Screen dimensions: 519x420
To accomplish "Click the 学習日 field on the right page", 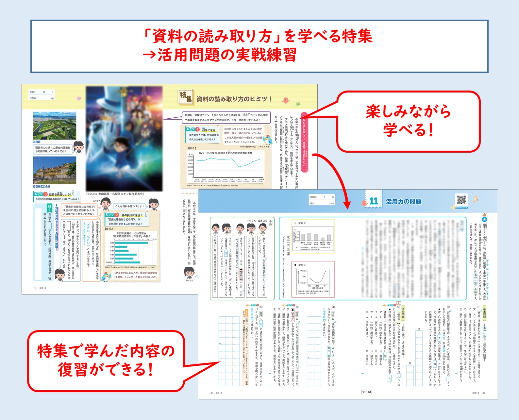I will pos(322,197).
